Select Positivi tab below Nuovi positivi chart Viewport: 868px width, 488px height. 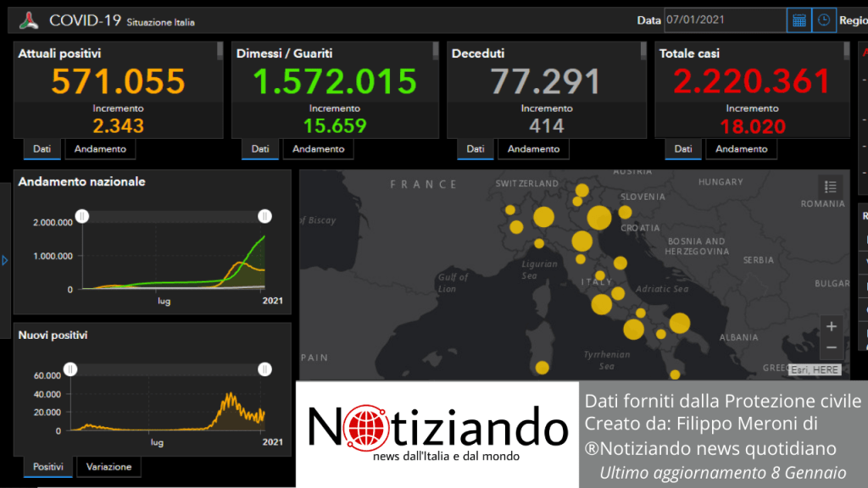click(47, 467)
